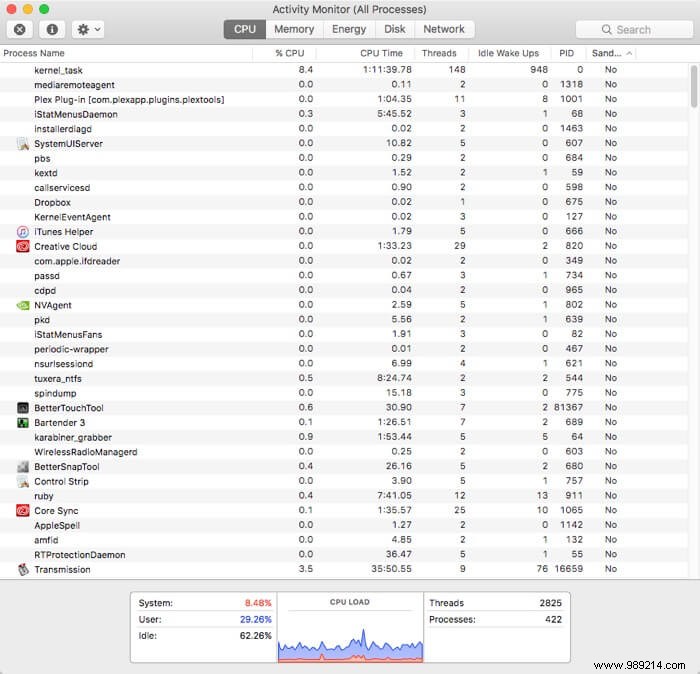Open the gear action menu dropdown

(88, 29)
